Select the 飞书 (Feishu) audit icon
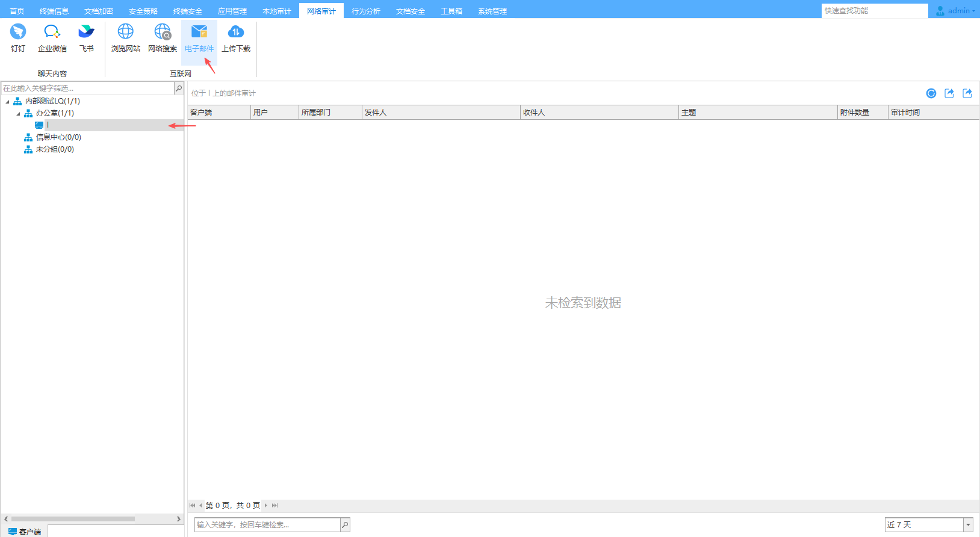The image size is (980, 537). 87,37
